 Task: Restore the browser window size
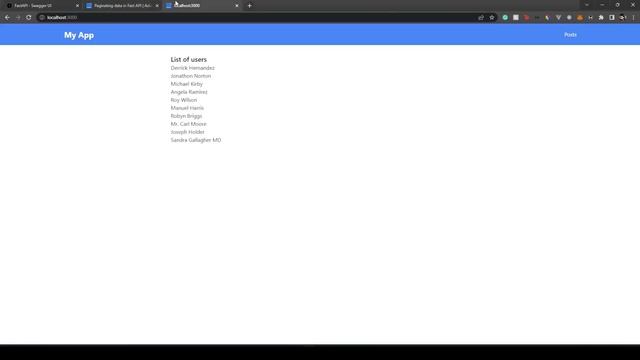618,5
